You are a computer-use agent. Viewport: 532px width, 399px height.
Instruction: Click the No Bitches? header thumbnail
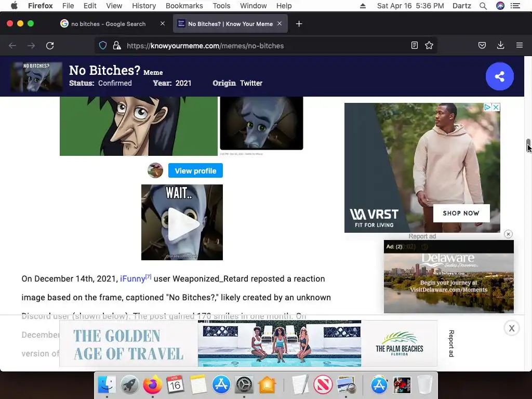coord(36,77)
